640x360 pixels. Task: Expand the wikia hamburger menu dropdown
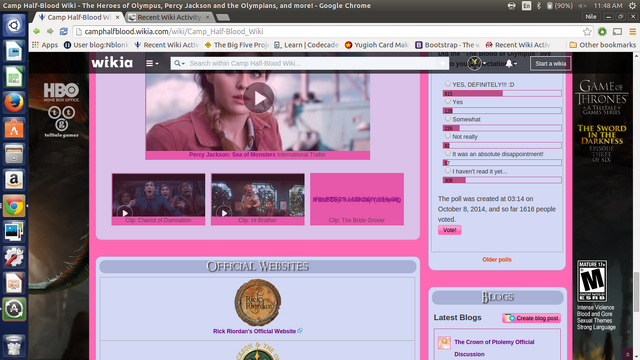tap(152, 63)
